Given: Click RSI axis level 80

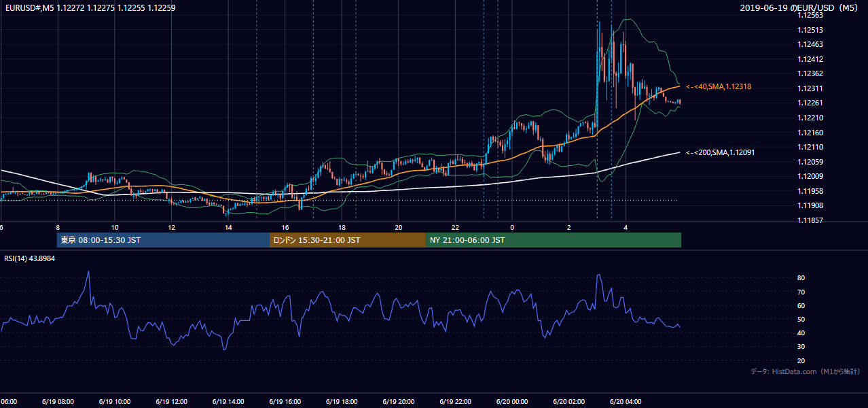Looking at the screenshot, I should pyautogui.click(x=801, y=278).
